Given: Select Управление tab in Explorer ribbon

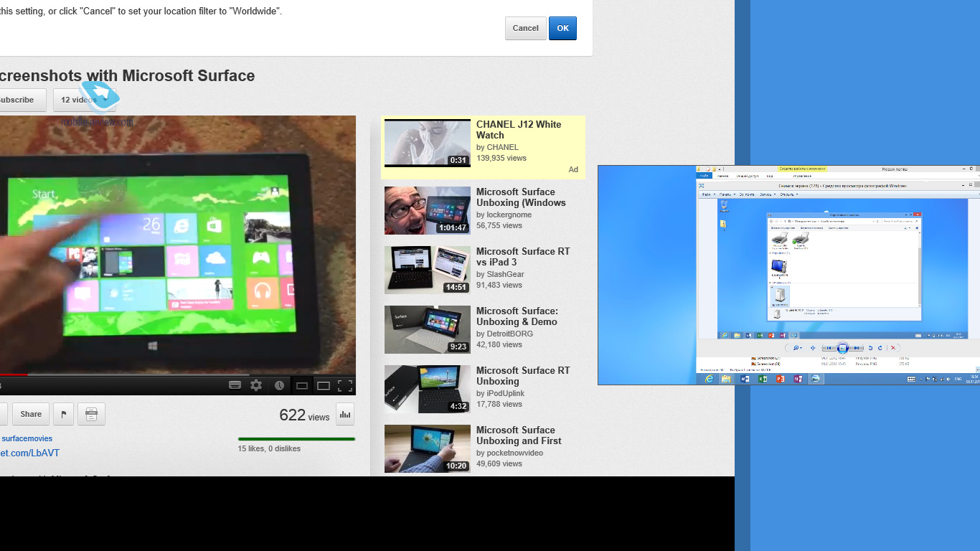Looking at the screenshot, I should [802, 176].
